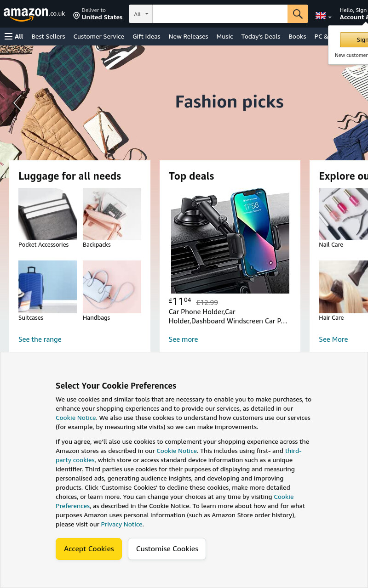Click the orange search magnifier button
This screenshot has height=588, width=368.
pyautogui.click(x=298, y=14)
